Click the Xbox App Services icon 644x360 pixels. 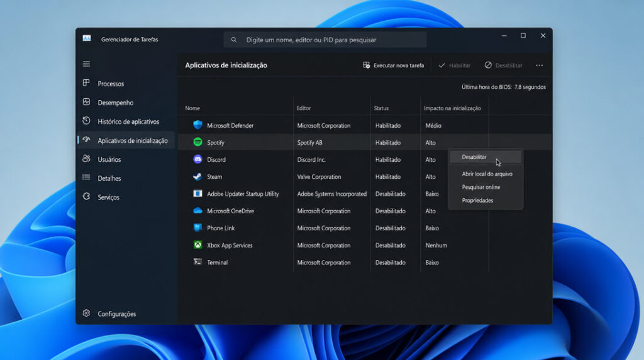(197, 245)
